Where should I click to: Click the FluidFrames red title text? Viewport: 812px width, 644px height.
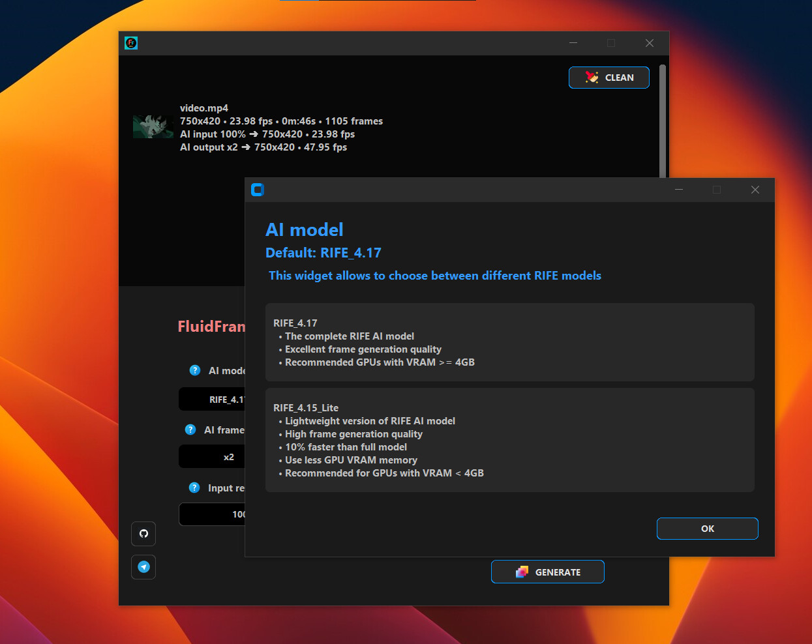pos(212,327)
